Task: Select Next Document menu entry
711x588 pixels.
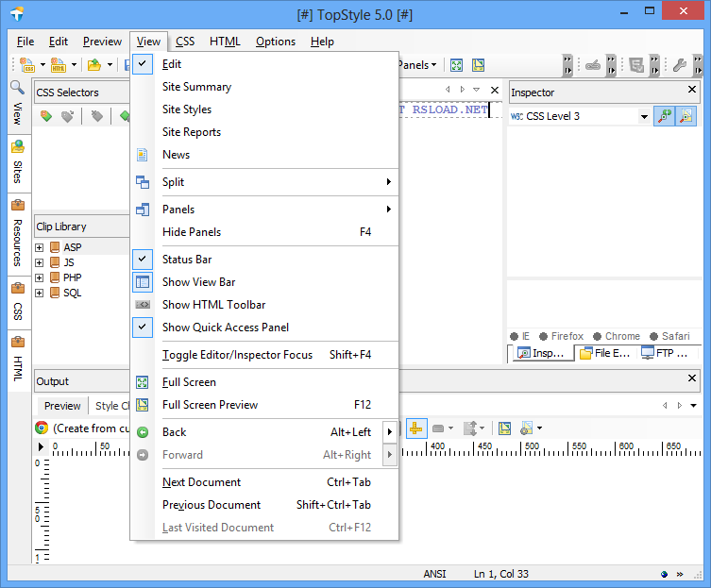Action: pyautogui.click(x=264, y=482)
